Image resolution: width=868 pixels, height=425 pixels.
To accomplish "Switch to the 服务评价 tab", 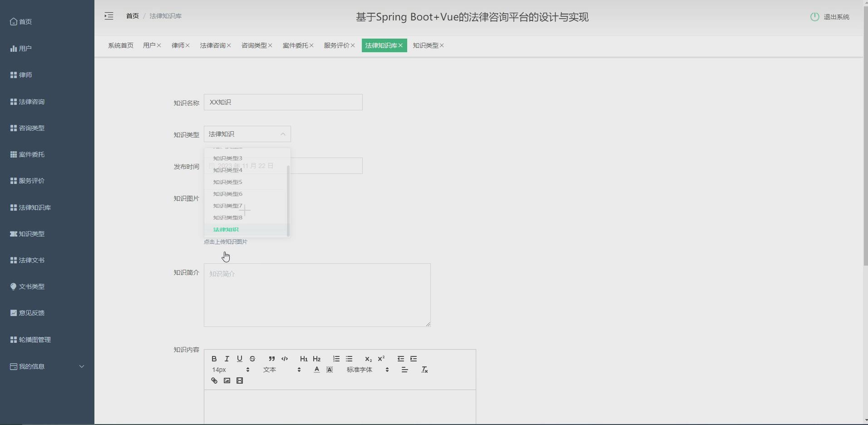I will tap(337, 45).
